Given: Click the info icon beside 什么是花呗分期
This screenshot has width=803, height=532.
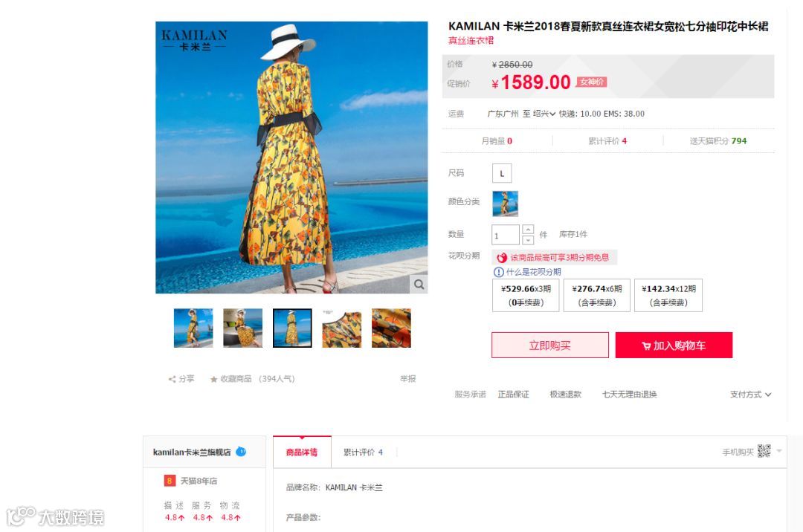Looking at the screenshot, I should point(498,272).
